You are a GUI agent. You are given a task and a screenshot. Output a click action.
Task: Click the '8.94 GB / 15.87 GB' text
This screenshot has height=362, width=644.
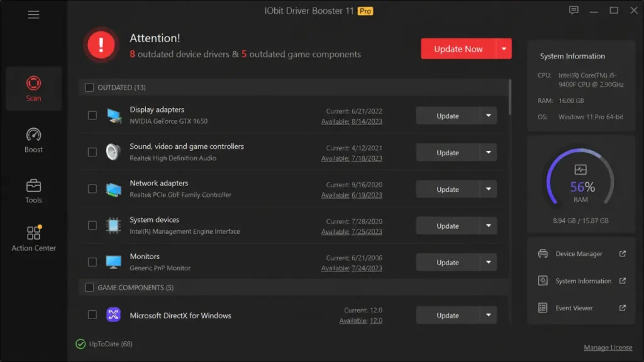pyautogui.click(x=580, y=221)
